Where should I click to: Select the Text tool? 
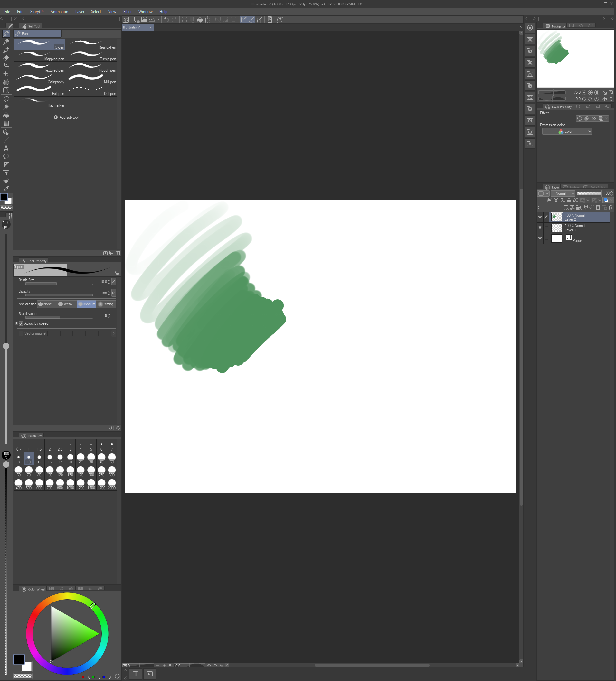(x=6, y=148)
